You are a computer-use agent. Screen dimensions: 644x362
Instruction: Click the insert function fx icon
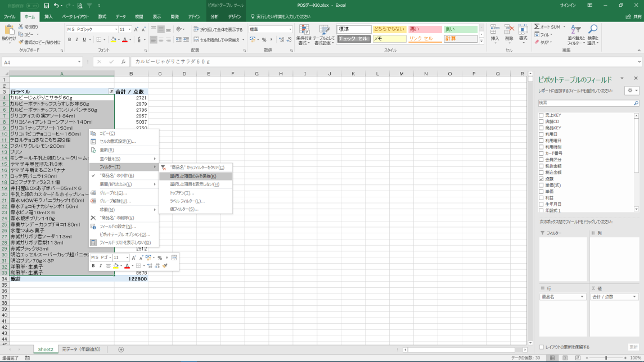click(123, 62)
